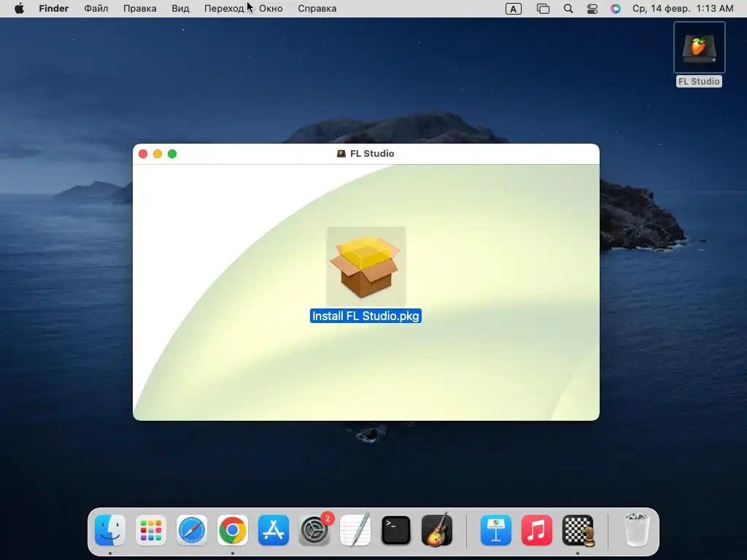Launch Terminal from the Dock

pos(396,530)
